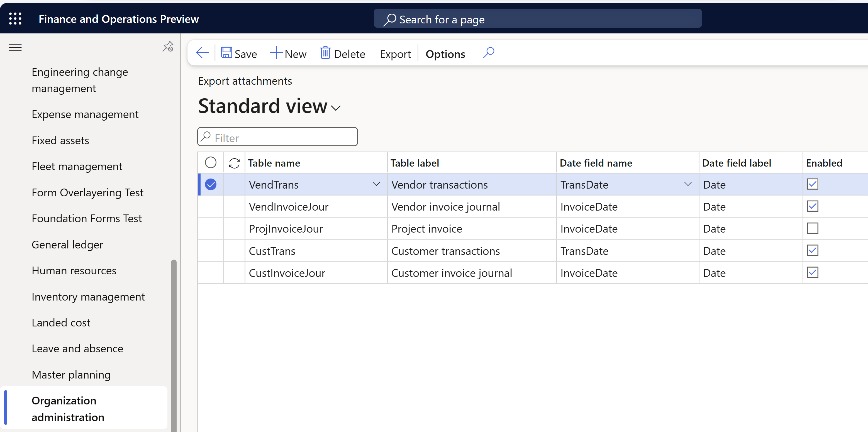The image size is (868, 432).
Task: Unpin the navigation pane with the pin icon
Action: pos(167,47)
